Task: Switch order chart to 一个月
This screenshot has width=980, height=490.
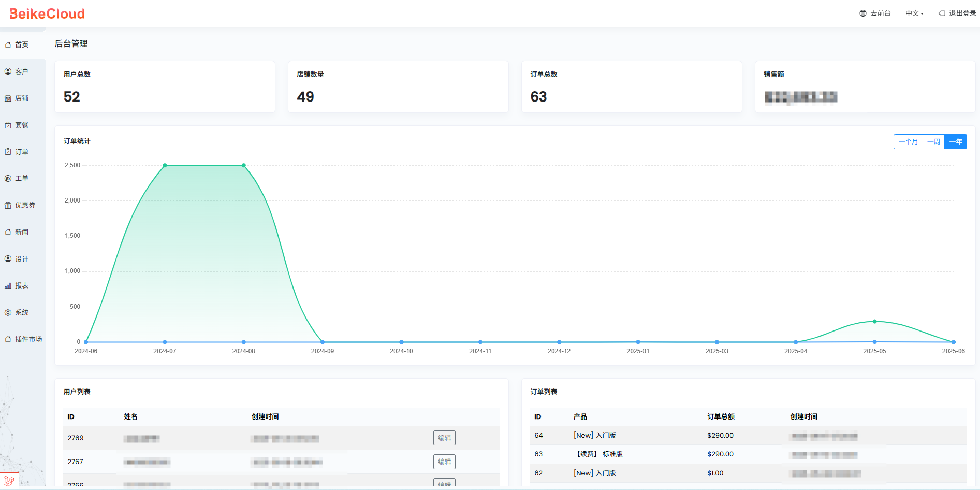Action: pos(908,141)
